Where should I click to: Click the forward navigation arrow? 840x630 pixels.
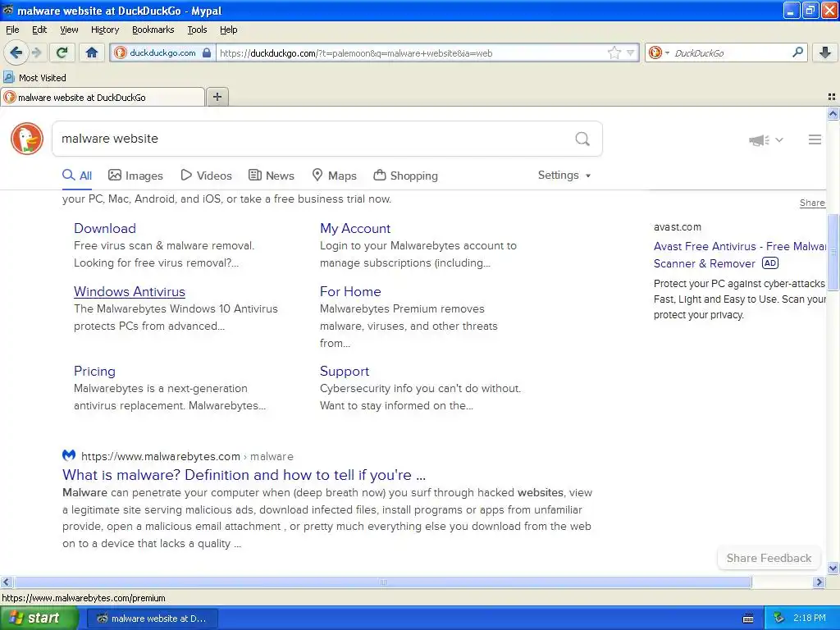point(36,52)
